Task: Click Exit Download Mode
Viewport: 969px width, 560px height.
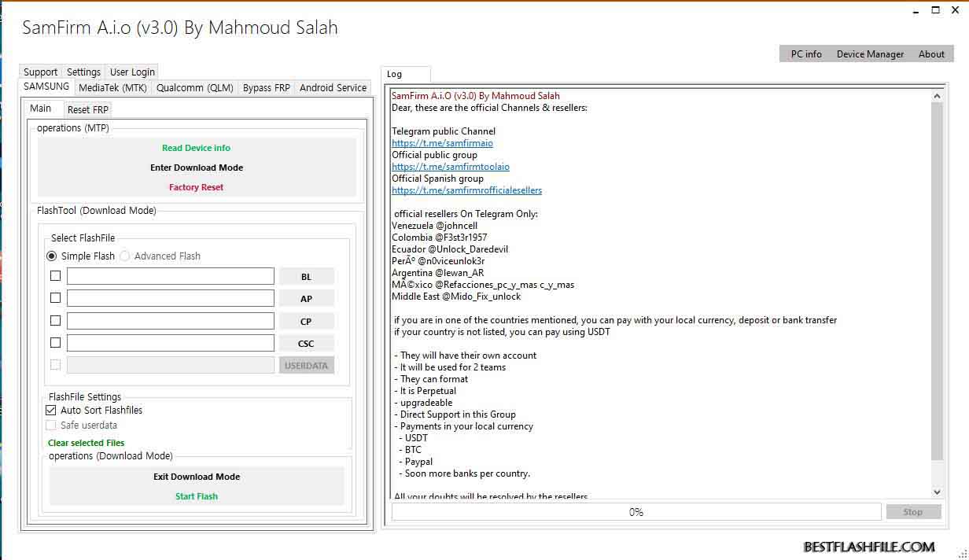Action: [x=197, y=477]
